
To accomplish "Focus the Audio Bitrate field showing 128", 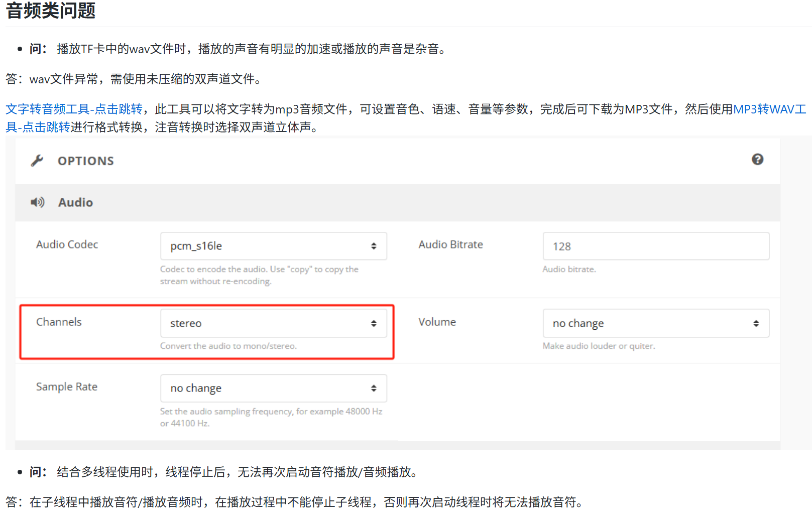I will click(655, 246).
